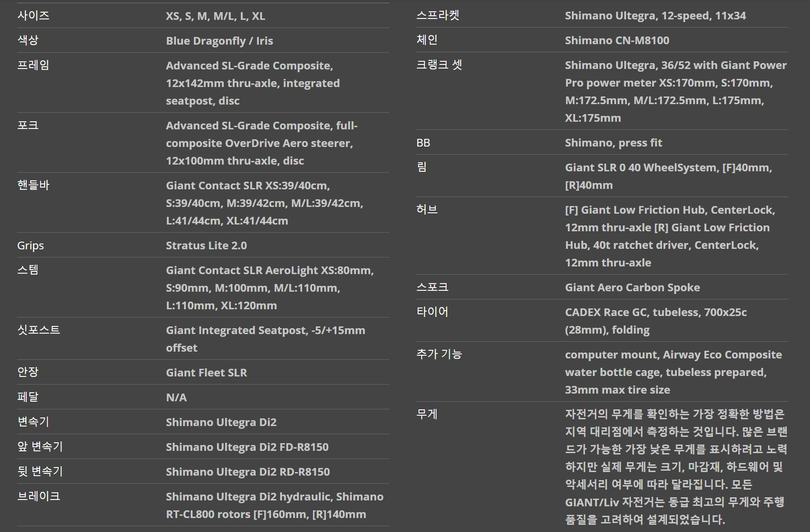Select the crankset spec with Giant Power Pro
This screenshot has height=532, width=810.
click(676, 92)
